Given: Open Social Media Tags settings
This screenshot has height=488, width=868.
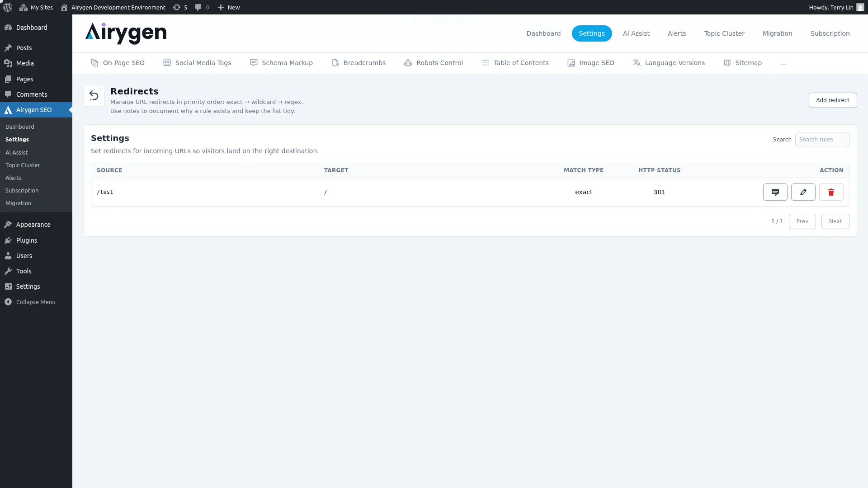Looking at the screenshot, I should coord(197,63).
